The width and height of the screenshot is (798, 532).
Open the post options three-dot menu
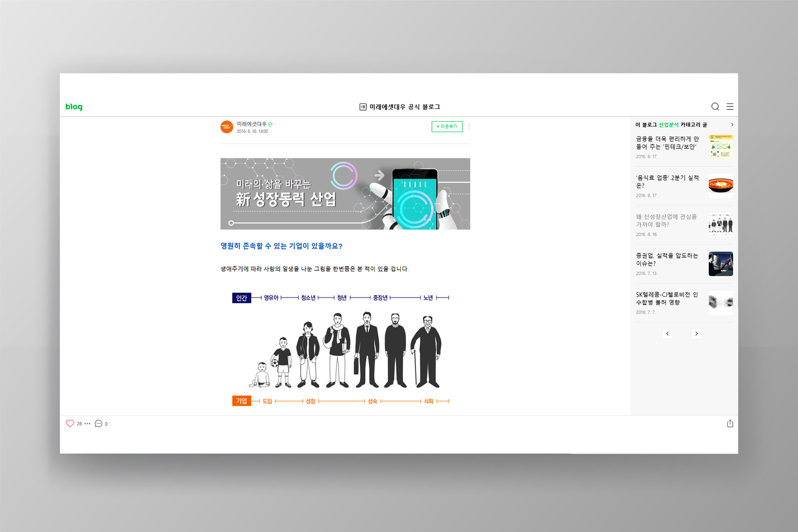point(469,127)
